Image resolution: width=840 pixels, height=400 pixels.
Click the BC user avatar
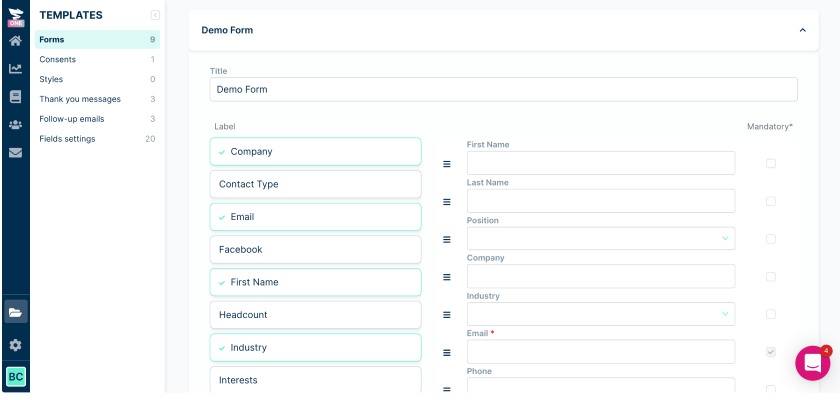click(x=16, y=376)
